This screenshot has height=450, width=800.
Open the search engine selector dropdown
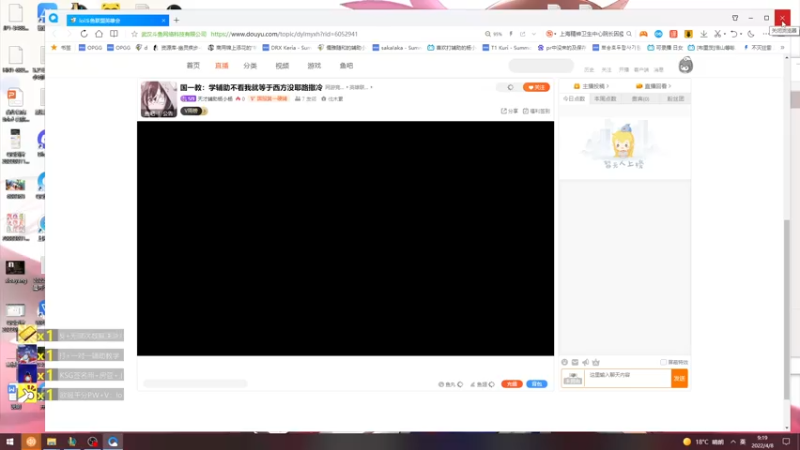coord(551,34)
